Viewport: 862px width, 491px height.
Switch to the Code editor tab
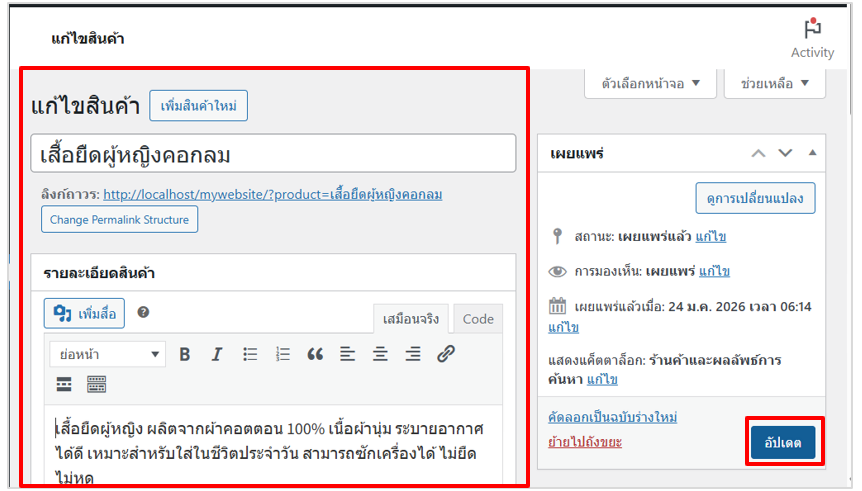[x=478, y=319]
